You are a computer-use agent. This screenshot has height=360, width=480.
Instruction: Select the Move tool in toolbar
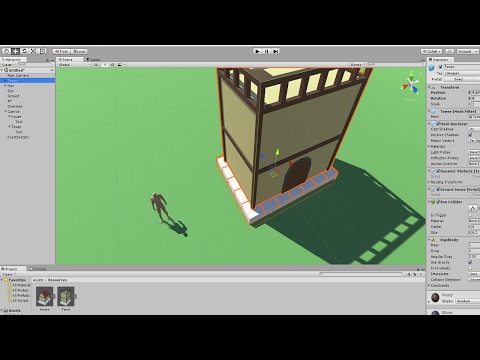tap(15, 51)
